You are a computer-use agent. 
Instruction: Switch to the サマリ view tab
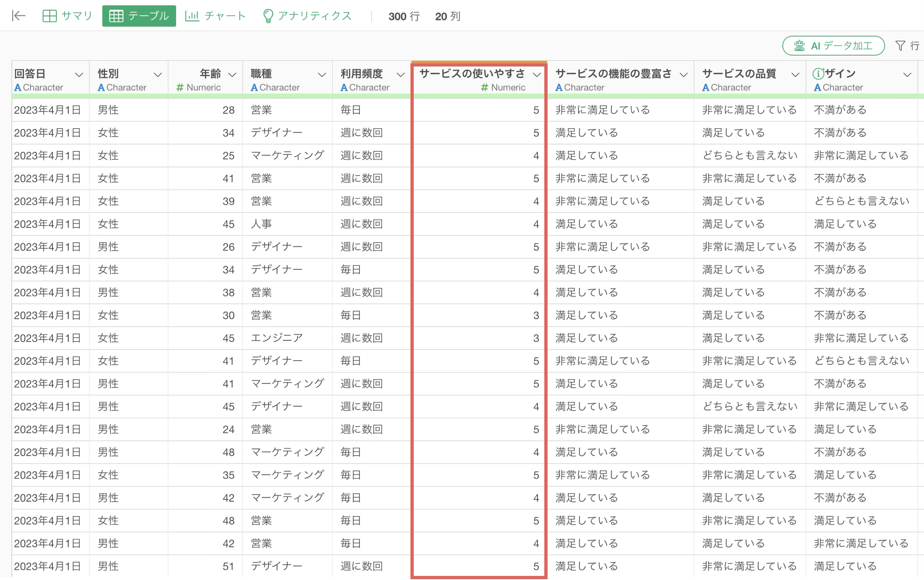pos(68,16)
